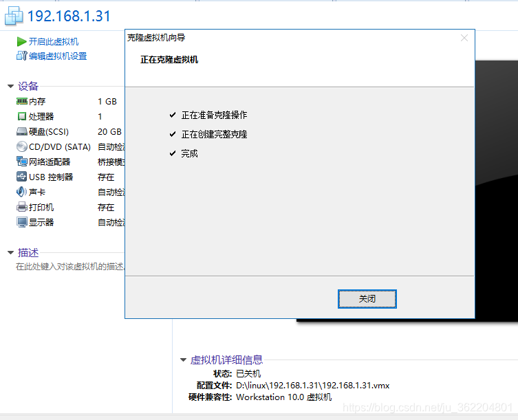
Task: Open 开启此虚拟机 link
Action: coord(54,42)
